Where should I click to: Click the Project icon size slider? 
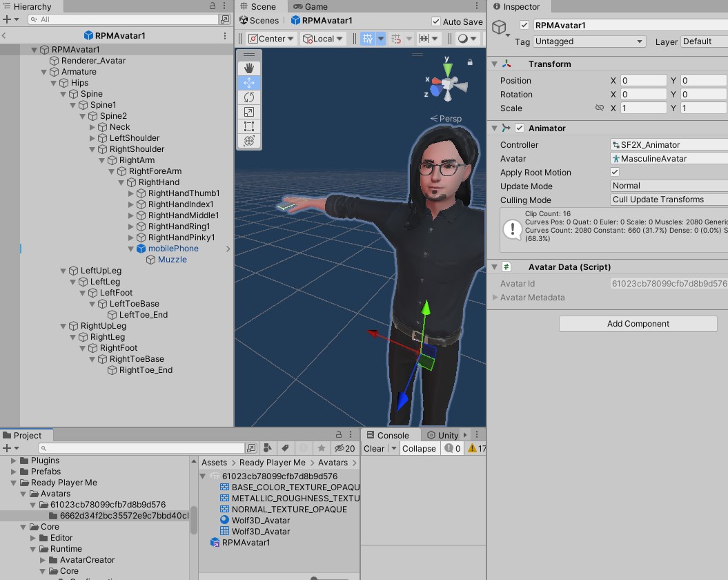pyautogui.click(x=315, y=578)
